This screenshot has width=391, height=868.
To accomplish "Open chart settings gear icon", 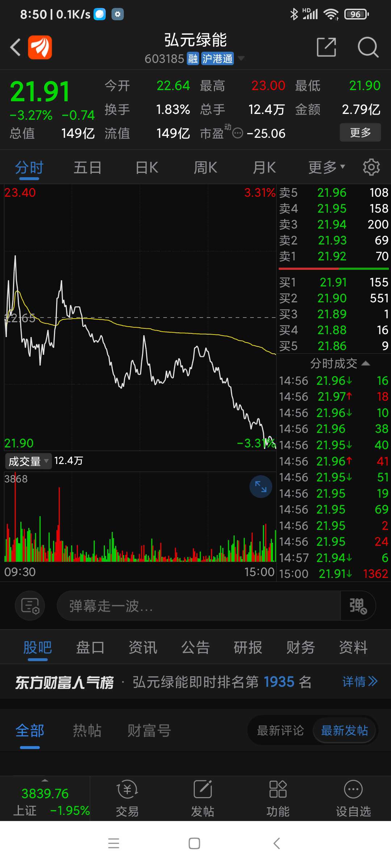I will point(371,167).
